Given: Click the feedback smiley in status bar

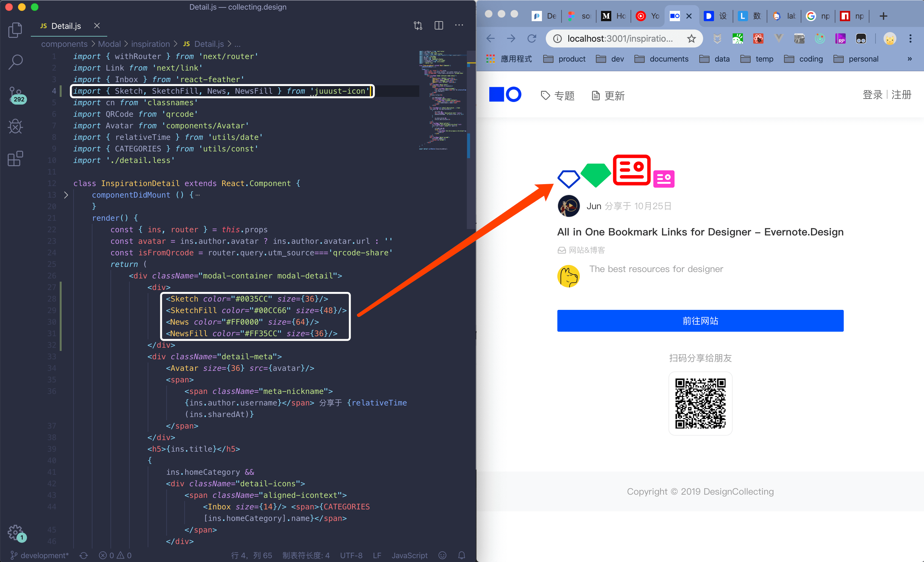Looking at the screenshot, I should click(x=442, y=555).
